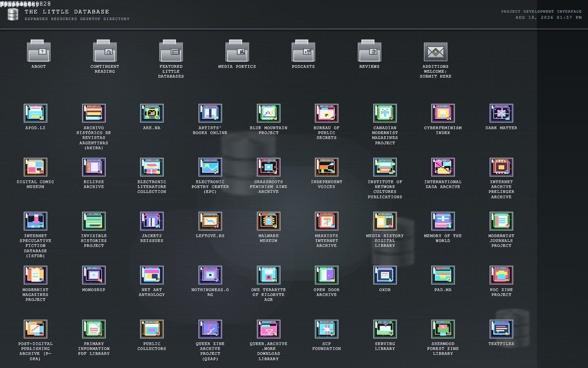Open Internet Archive Prelinger Archive icon
The width and height of the screenshot is (588, 368).
coord(502,167)
